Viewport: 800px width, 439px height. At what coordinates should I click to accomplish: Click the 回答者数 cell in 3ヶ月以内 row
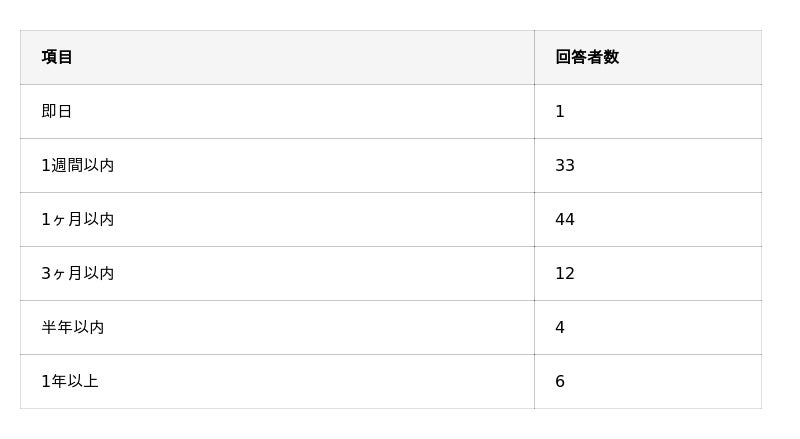[x=647, y=273]
